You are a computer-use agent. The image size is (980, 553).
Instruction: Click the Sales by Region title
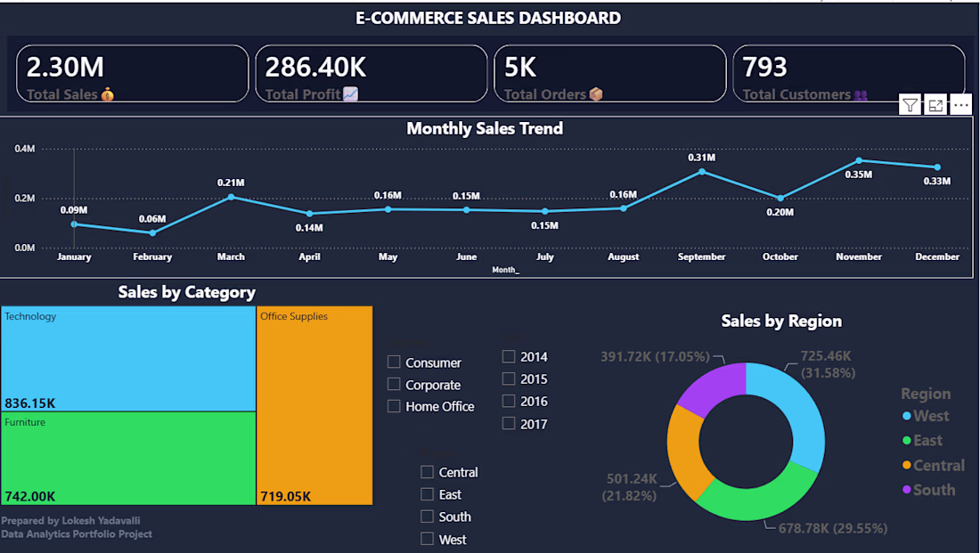[781, 321]
